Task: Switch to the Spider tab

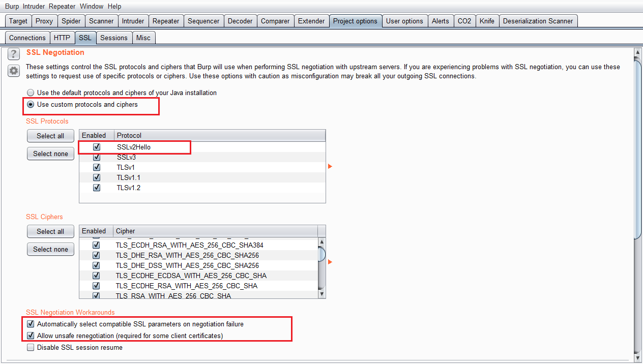Action: coord(71,21)
